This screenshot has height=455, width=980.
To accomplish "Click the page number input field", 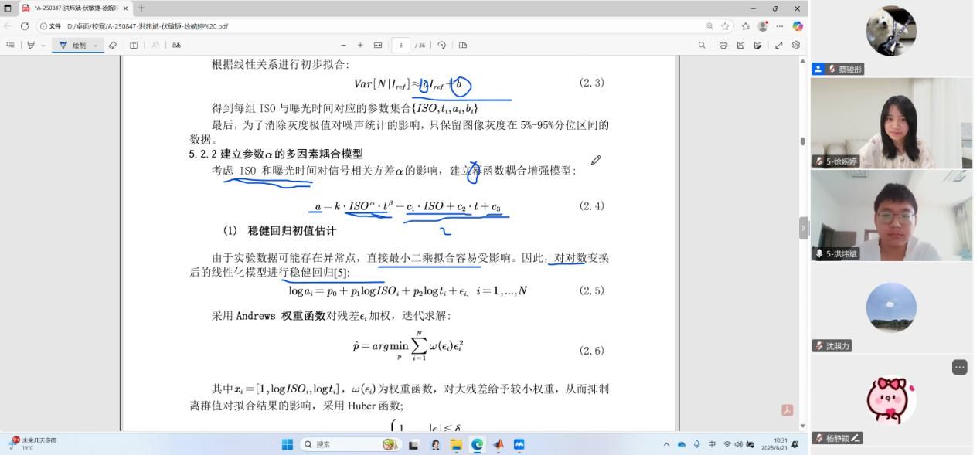I will (400, 46).
